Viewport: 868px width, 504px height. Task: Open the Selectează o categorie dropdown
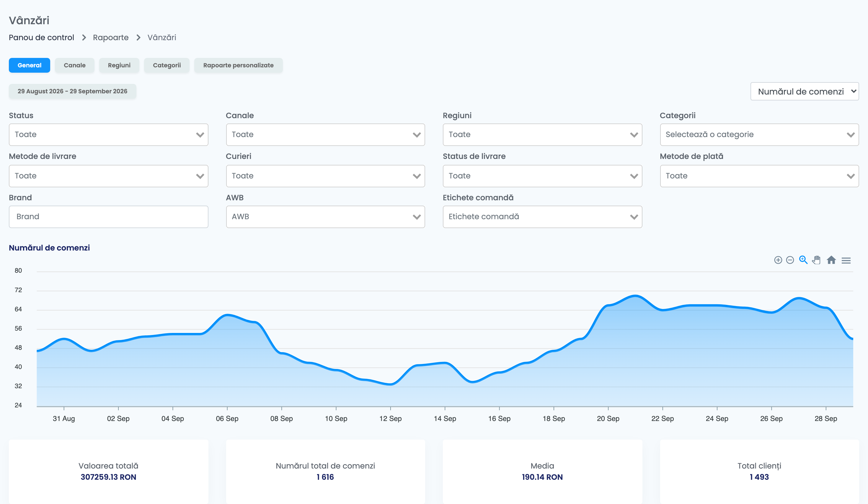point(759,134)
